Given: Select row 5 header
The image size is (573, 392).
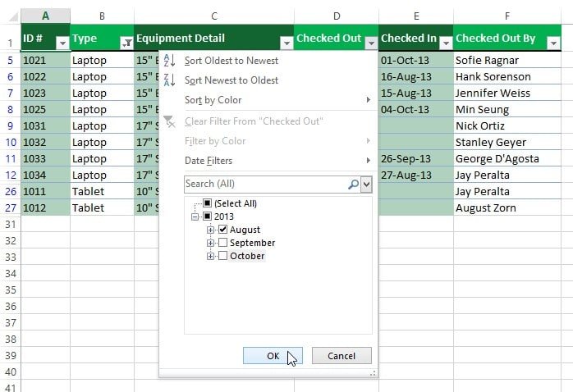Looking at the screenshot, I should [10, 60].
